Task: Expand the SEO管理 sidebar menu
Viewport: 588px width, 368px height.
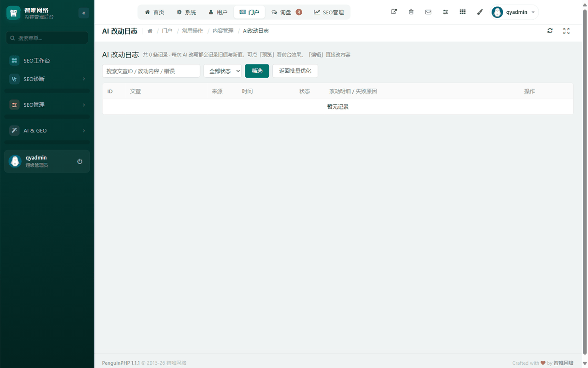Action: pos(47,105)
